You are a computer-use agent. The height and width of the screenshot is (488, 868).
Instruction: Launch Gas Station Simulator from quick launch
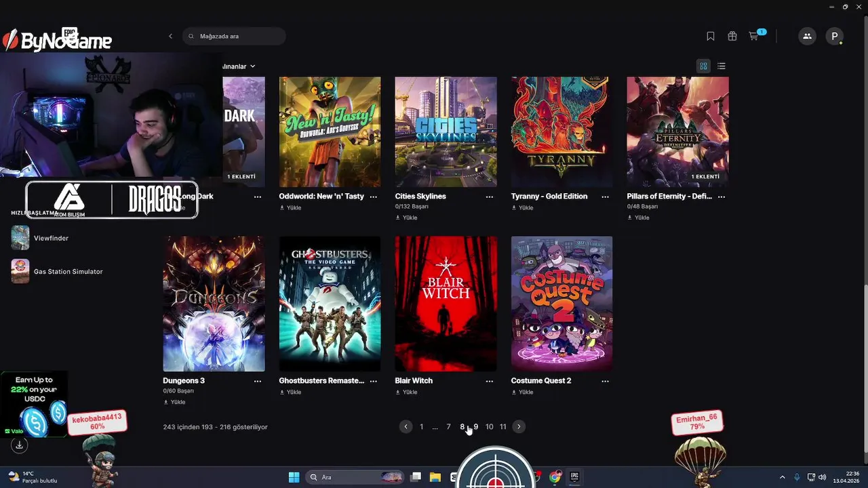click(x=57, y=271)
